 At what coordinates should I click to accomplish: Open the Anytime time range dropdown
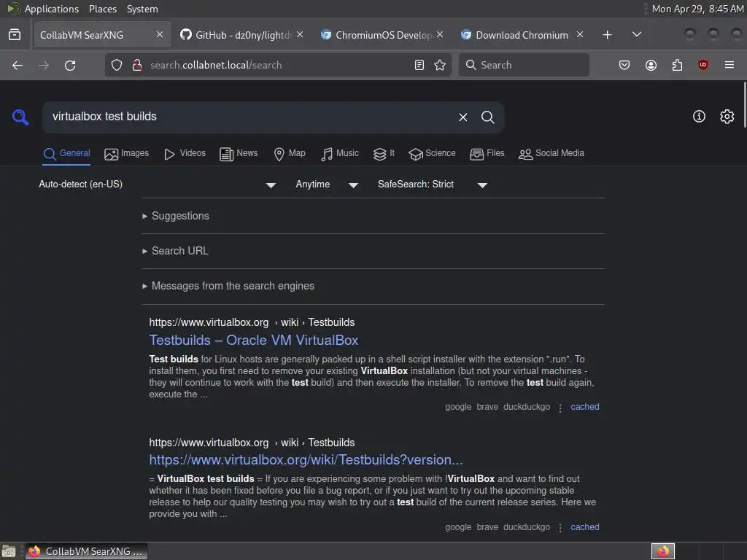(327, 184)
